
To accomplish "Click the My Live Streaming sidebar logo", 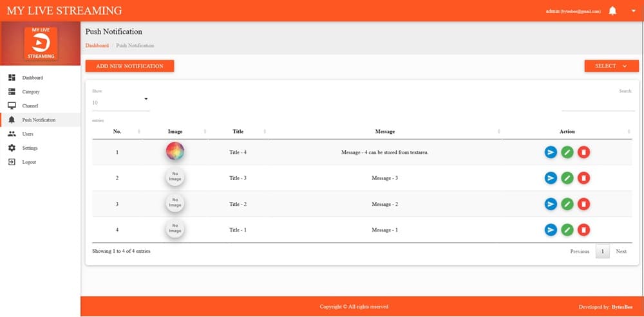I will coord(41,43).
